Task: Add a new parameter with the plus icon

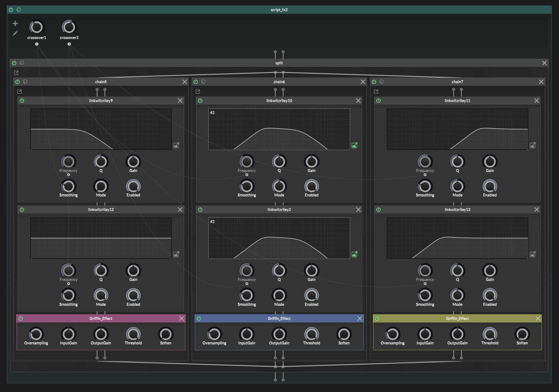Action: tap(15, 24)
